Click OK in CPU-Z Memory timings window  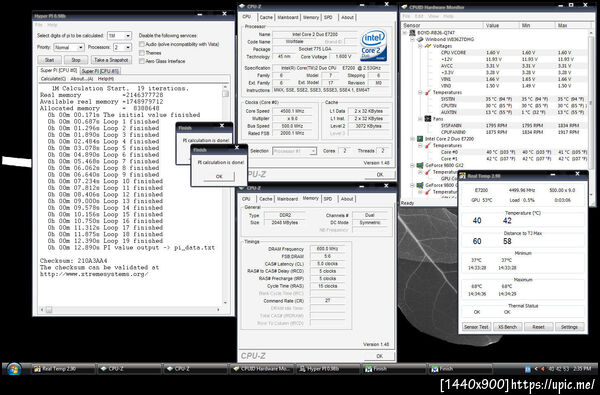379,356
